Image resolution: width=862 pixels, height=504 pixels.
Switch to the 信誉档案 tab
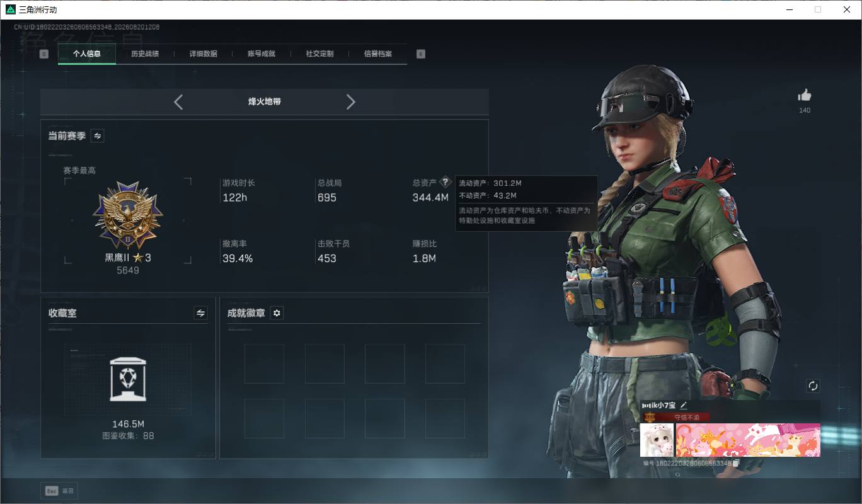pos(378,54)
